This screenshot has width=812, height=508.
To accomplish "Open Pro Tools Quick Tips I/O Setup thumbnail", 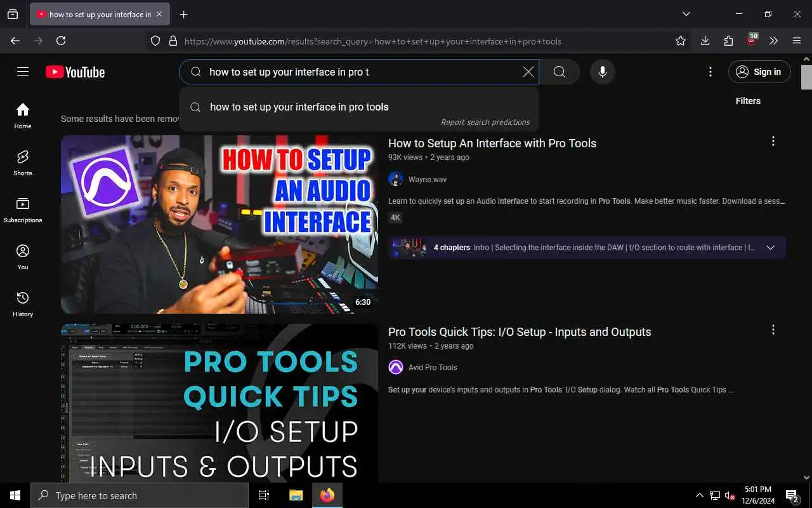I will 219,403.
